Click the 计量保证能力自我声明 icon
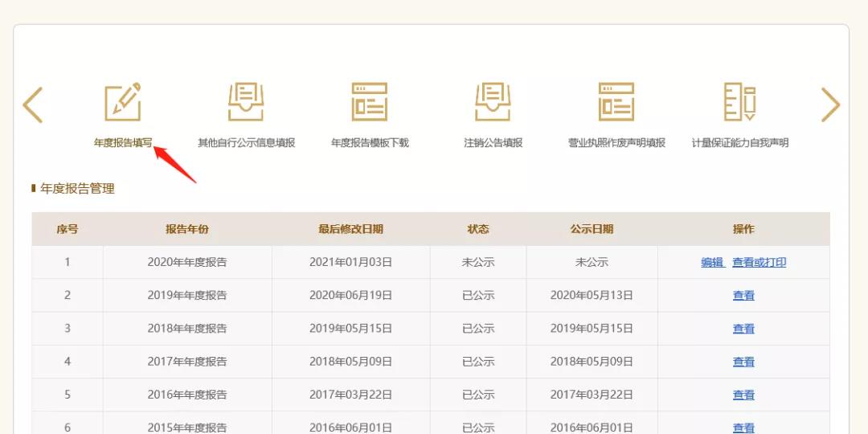Viewport: 868px width, 434px height. coord(740,102)
